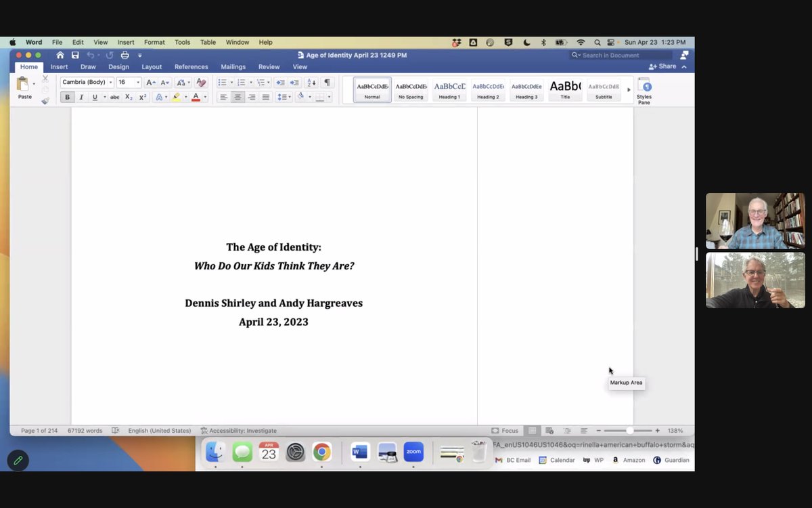This screenshot has width=812, height=508.
Task: Click the Search in Document field
Action: click(621, 55)
